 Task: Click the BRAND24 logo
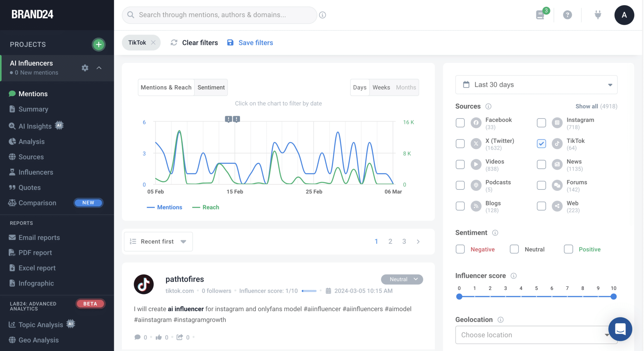(x=32, y=14)
